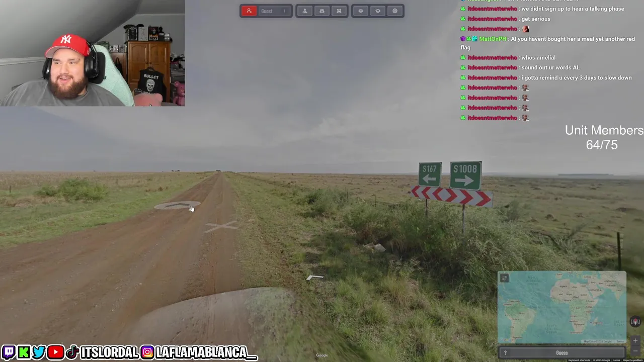
Task: Click Madagascar label on the mini map
Action: pos(596,323)
